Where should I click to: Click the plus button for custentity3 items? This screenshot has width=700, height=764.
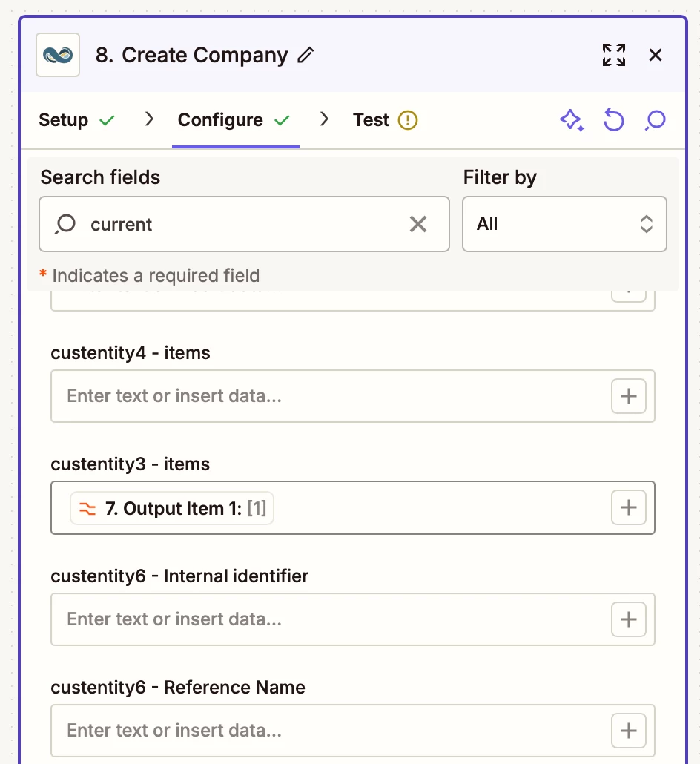(629, 508)
